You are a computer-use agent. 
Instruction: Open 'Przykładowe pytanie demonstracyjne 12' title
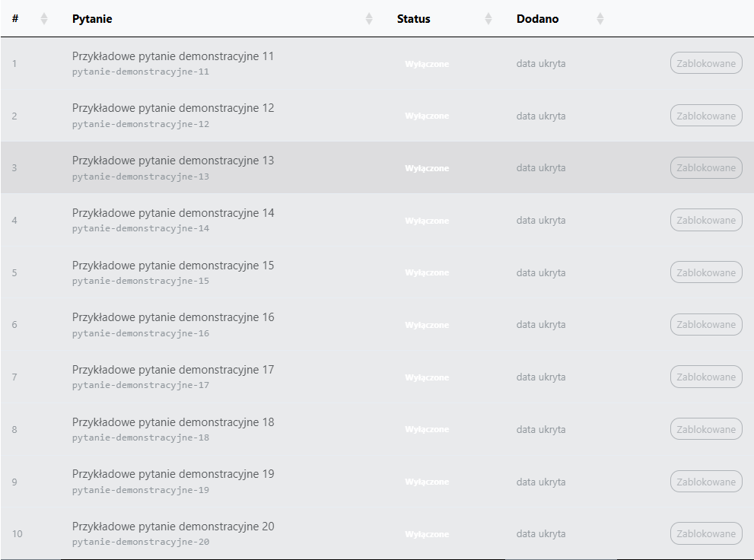tap(173, 108)
